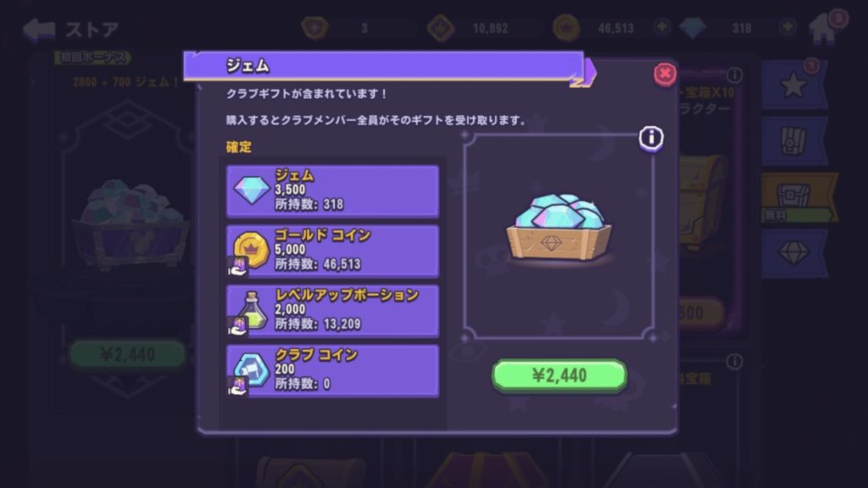The image size is (868, 488).
Task: Open the diamond tab in right sidebar
Action: coord(794,253)
